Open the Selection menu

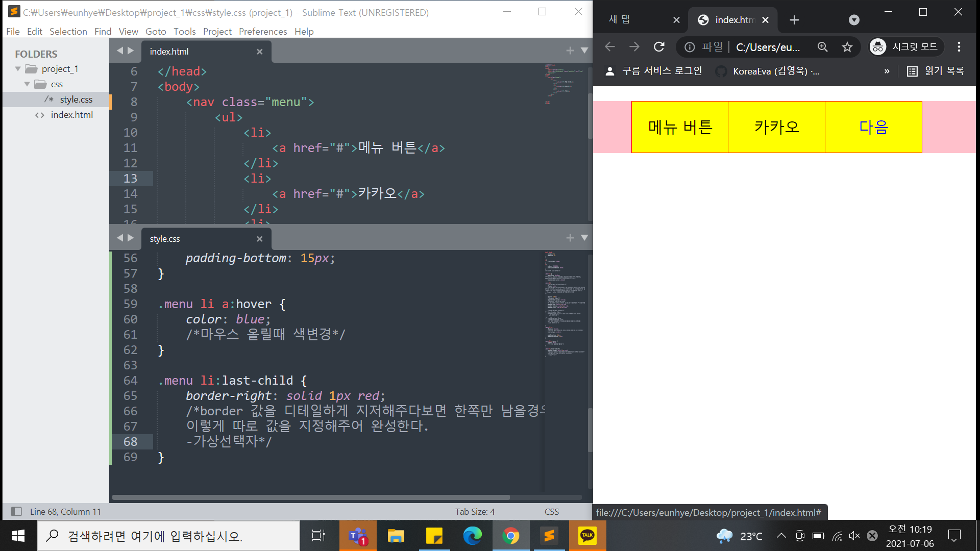pos(68,32)
